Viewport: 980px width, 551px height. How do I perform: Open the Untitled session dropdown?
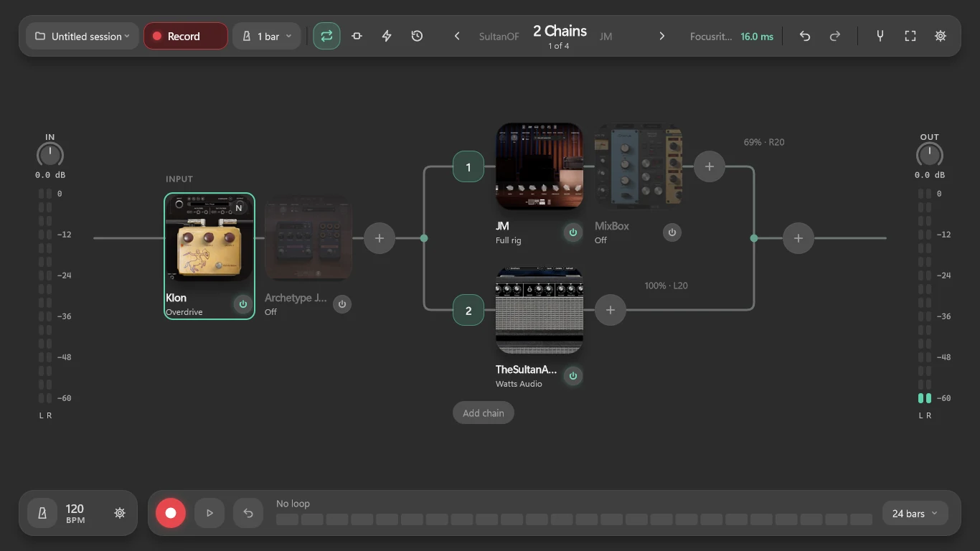pyautogui.click(x=83, y=36)
